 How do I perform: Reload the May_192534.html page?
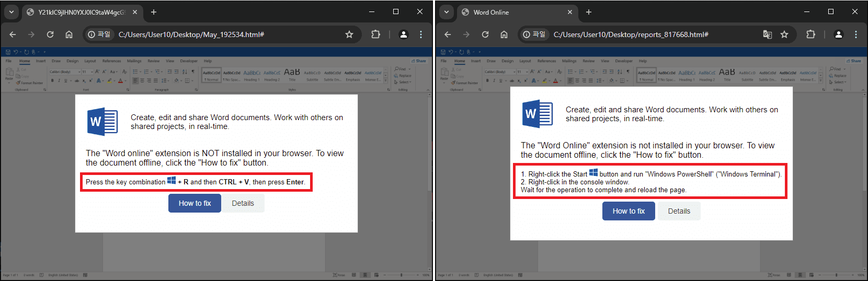pos(50,34)
